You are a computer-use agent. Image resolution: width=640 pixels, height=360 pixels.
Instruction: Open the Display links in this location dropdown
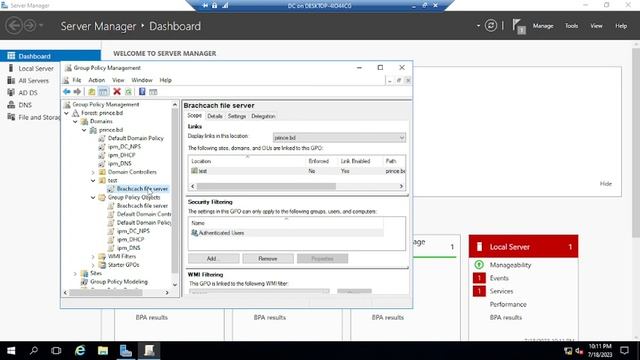click(339, 138)
